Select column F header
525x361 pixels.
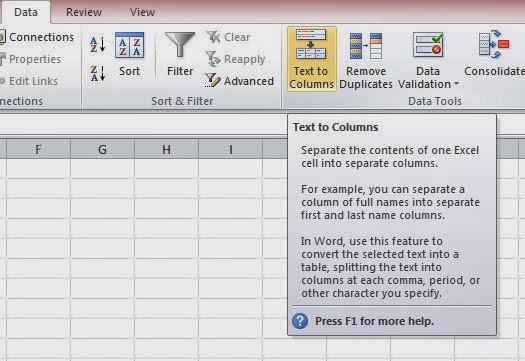38,149
